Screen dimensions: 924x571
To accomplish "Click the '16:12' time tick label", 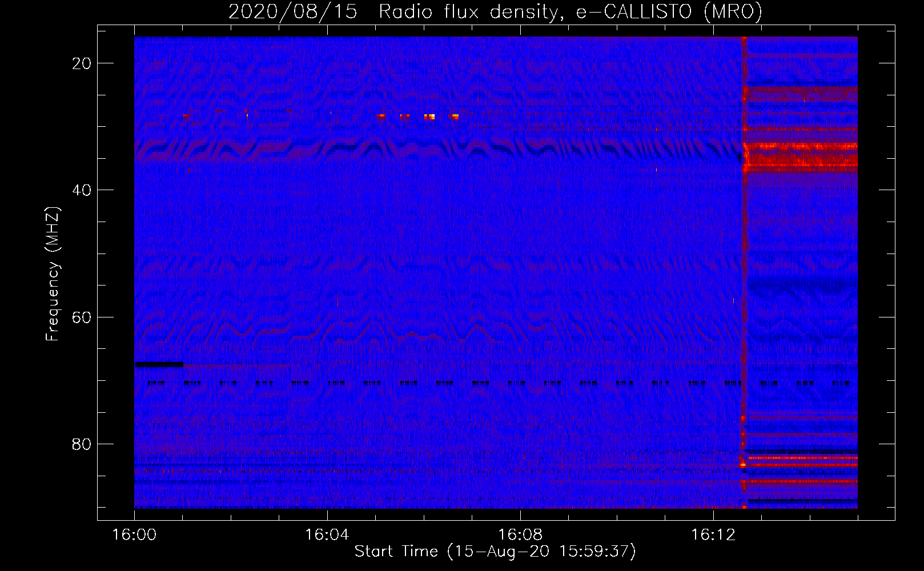I will (713, 535).
